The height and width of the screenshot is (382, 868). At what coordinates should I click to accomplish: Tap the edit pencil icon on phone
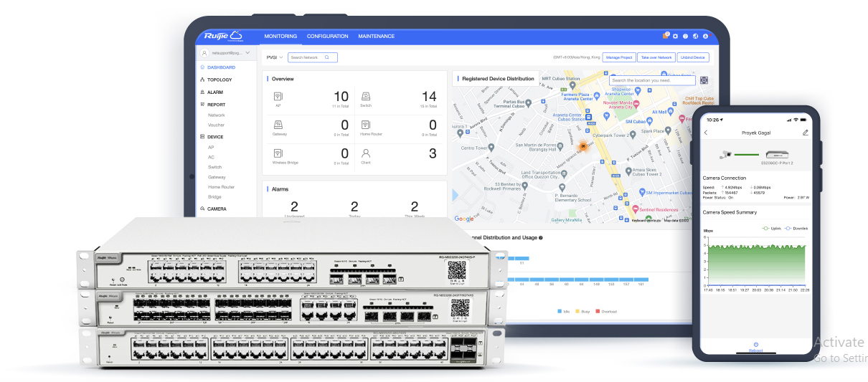[805, 133]
